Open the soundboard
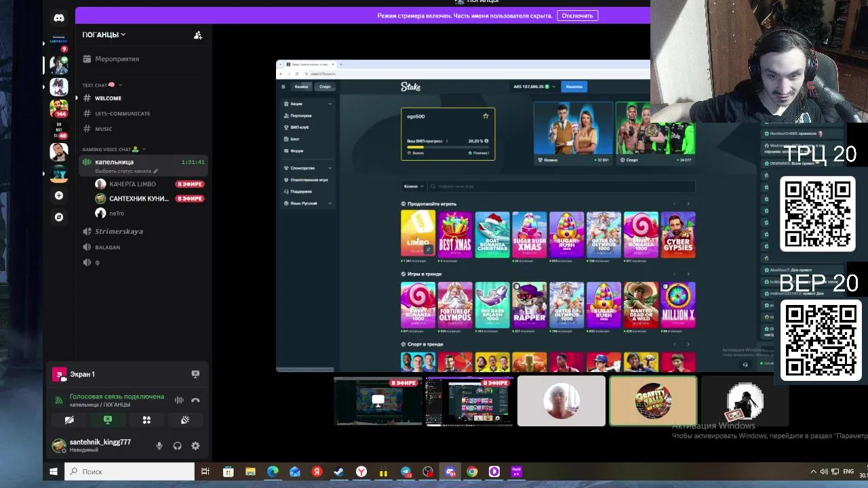This screenshot has width=868, height=488. 185,420
